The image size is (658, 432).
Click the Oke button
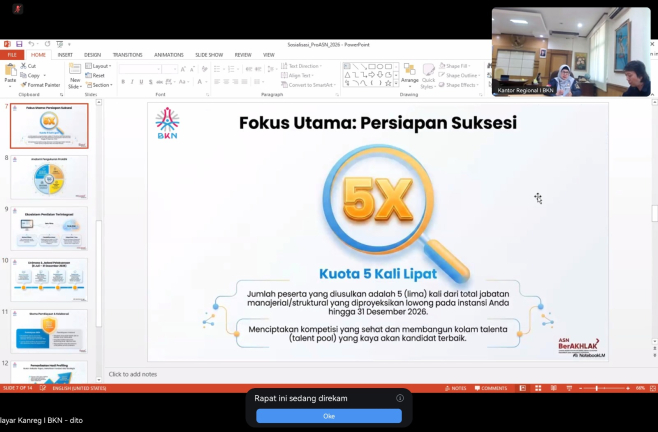pos(329,416)
